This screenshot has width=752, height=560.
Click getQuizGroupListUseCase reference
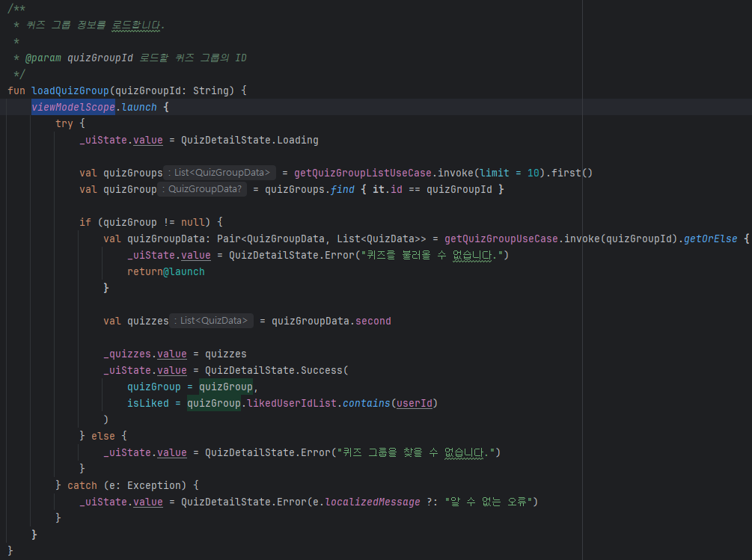click(x=363, y=173)
